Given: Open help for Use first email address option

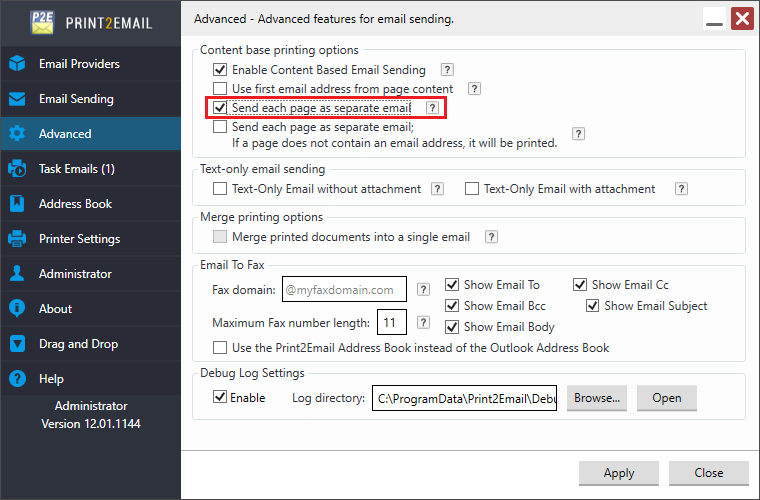Looking at the screenshot, I should (474, 89).
